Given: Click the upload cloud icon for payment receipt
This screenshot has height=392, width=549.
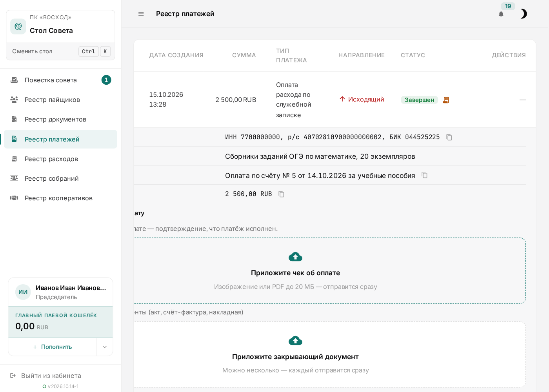Looking at the screenshot, I should point(295,257).
